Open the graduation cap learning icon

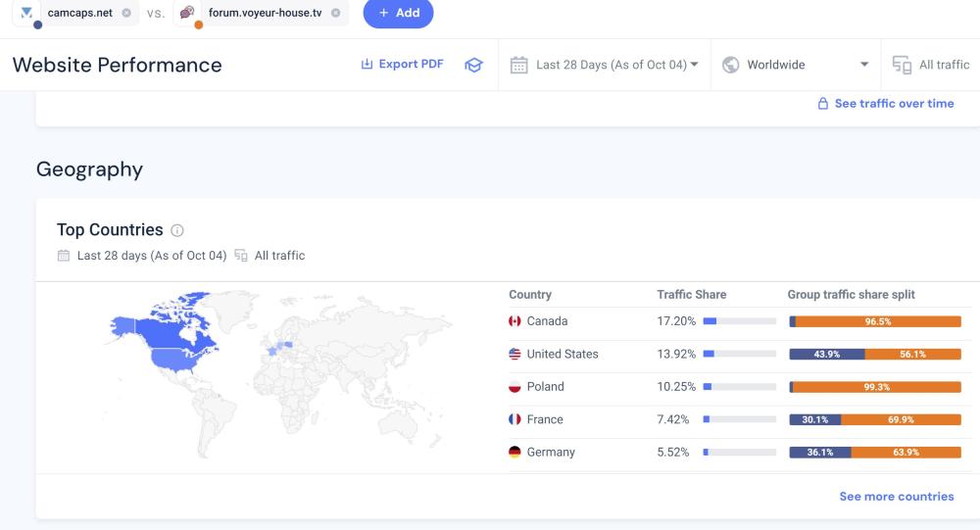pyautogui.click(x=473, y=65)
